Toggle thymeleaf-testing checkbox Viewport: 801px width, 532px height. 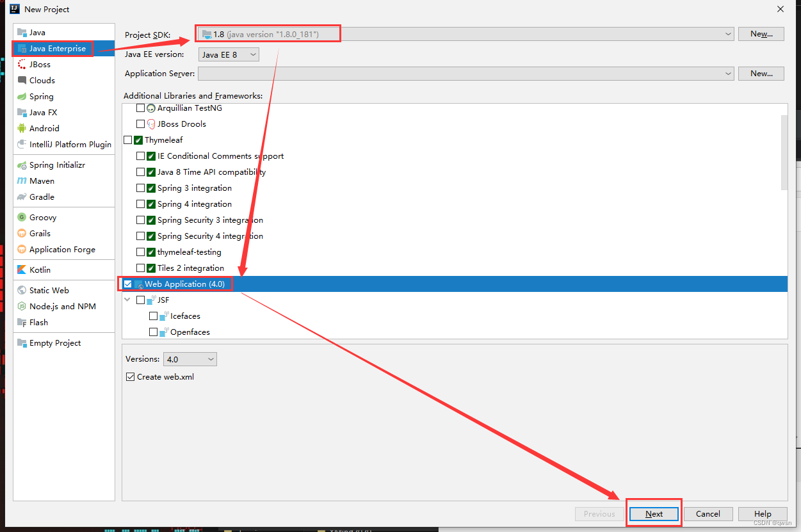(x=141, y=252)
